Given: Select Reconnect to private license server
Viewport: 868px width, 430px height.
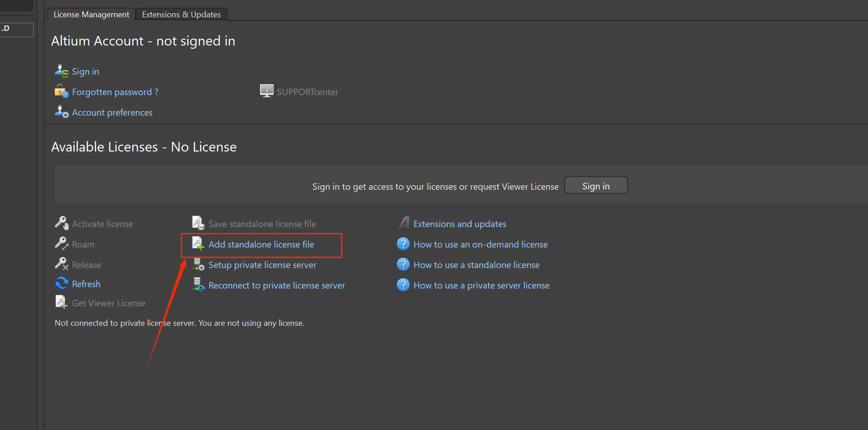Looking at the screenshot, I should pos(277,285).
